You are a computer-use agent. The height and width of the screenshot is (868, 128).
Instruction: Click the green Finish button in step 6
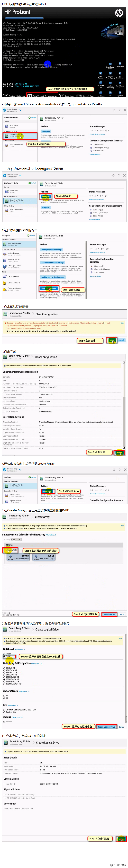point(120,452)
